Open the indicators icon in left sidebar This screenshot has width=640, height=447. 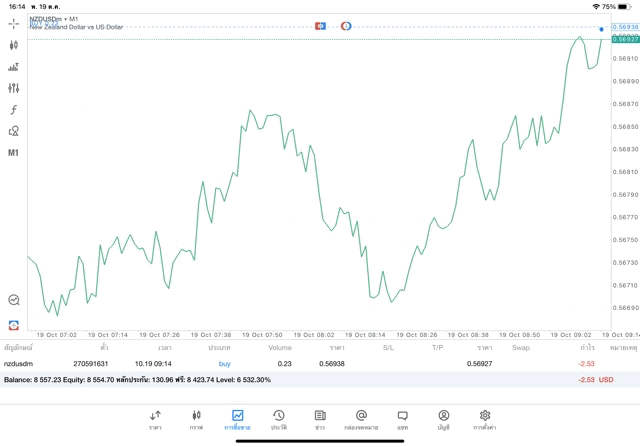coord(13,67)
